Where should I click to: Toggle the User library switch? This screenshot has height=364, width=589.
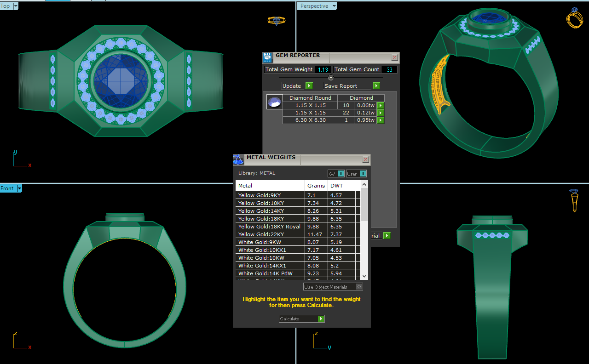(x=363, y=174)
